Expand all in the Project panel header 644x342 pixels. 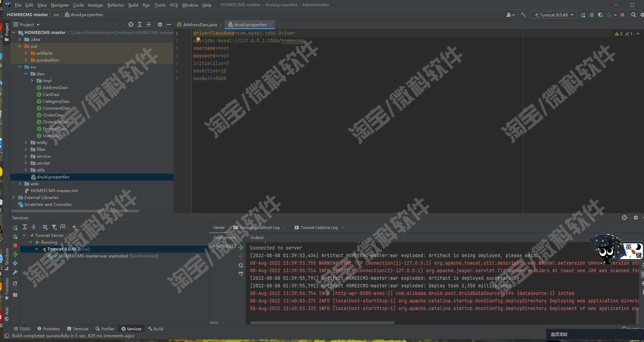(x=140, y=24)
